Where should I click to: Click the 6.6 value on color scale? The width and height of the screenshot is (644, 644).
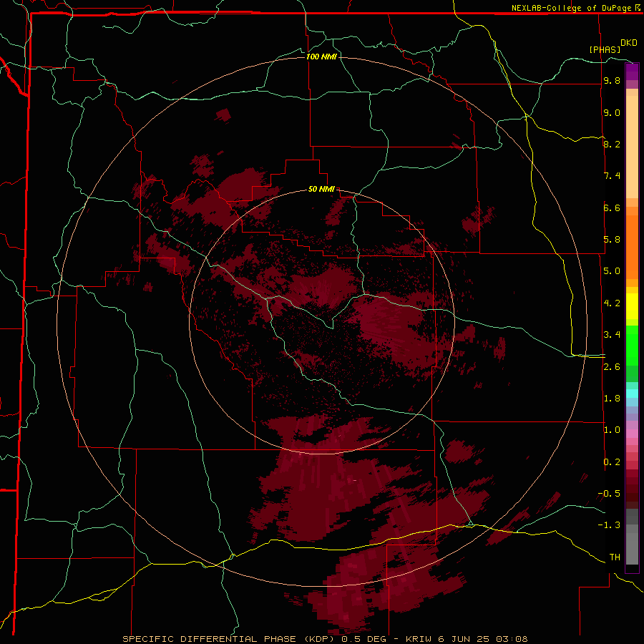tap(612, 208)
